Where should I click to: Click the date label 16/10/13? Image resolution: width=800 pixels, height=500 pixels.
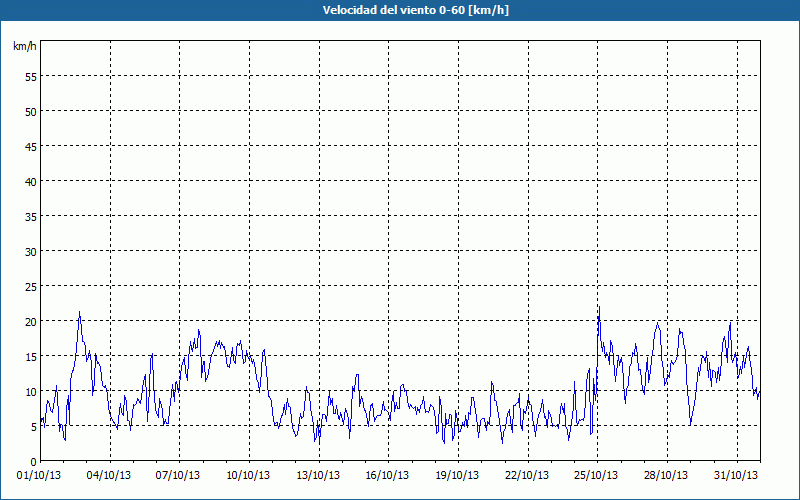[387, 476]
